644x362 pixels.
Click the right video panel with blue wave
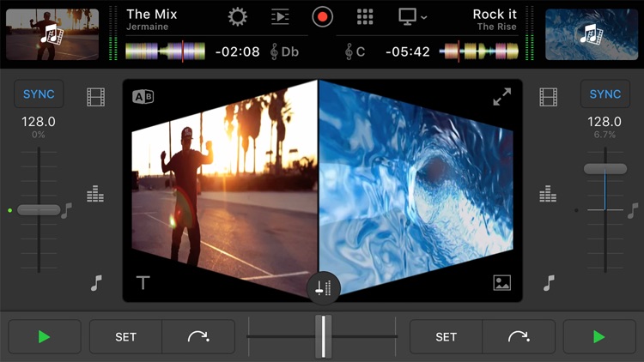pos(416,189)
